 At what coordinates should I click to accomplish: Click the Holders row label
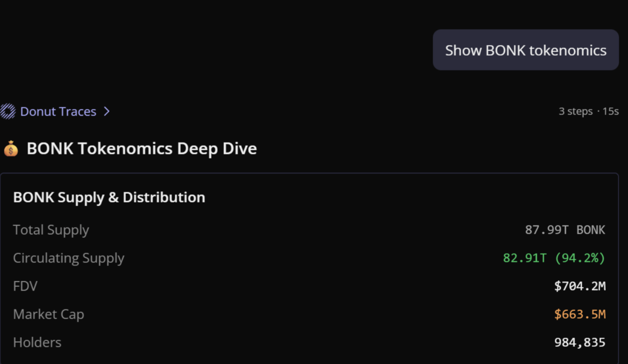click(37, 343)
